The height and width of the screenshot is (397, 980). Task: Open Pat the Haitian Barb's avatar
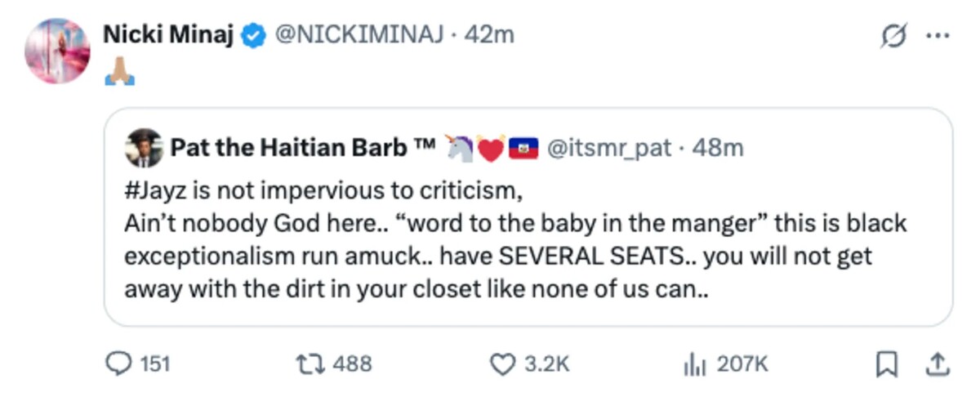click(145, 148)
